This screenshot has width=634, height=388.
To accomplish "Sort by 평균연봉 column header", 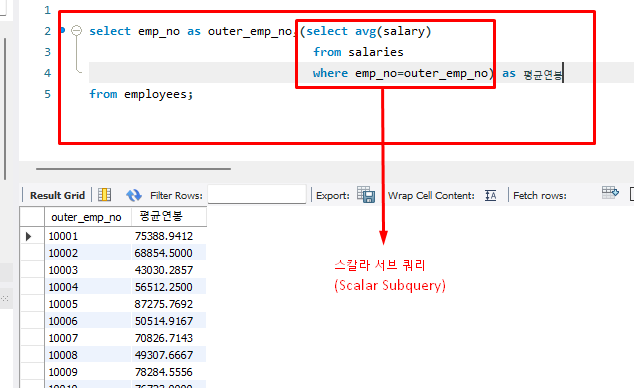I will coord(169,217).
